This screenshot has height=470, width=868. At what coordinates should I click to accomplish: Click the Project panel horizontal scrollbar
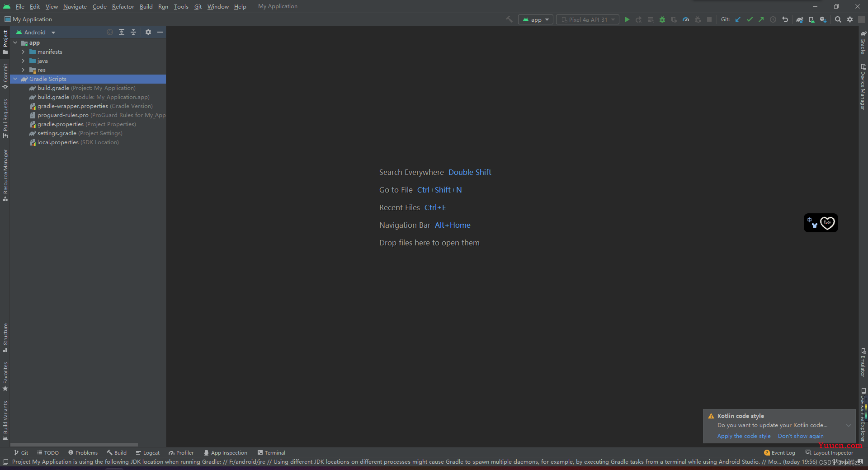(x=74, y=445)
